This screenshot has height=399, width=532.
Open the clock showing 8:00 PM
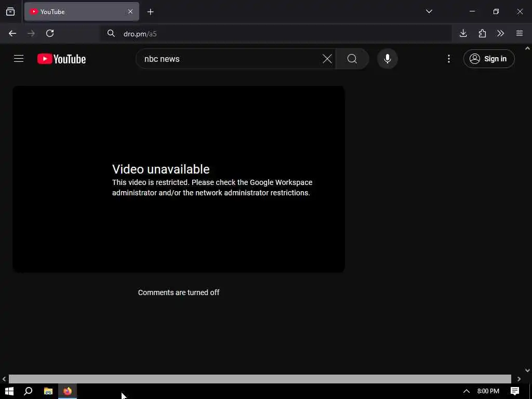tap(488, 391)
